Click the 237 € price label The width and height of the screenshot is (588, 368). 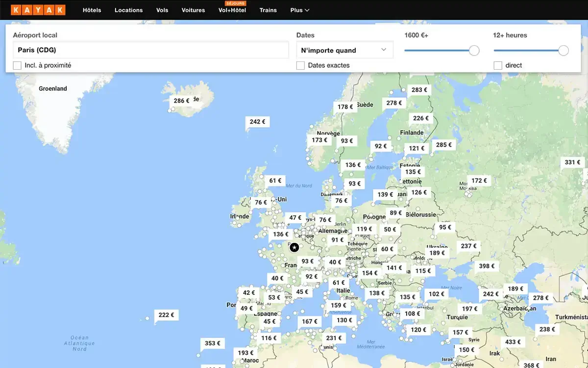pyautogui.click(x=468, y=246)
